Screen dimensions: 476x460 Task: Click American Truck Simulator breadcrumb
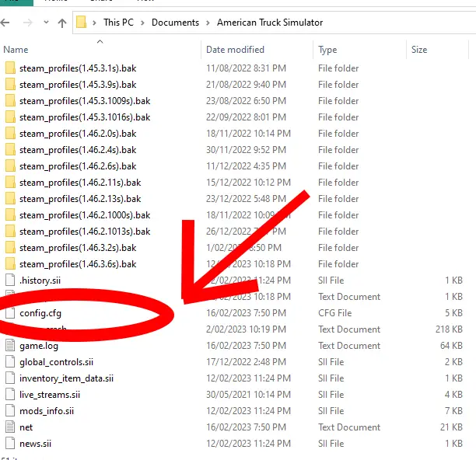[270, 23]
